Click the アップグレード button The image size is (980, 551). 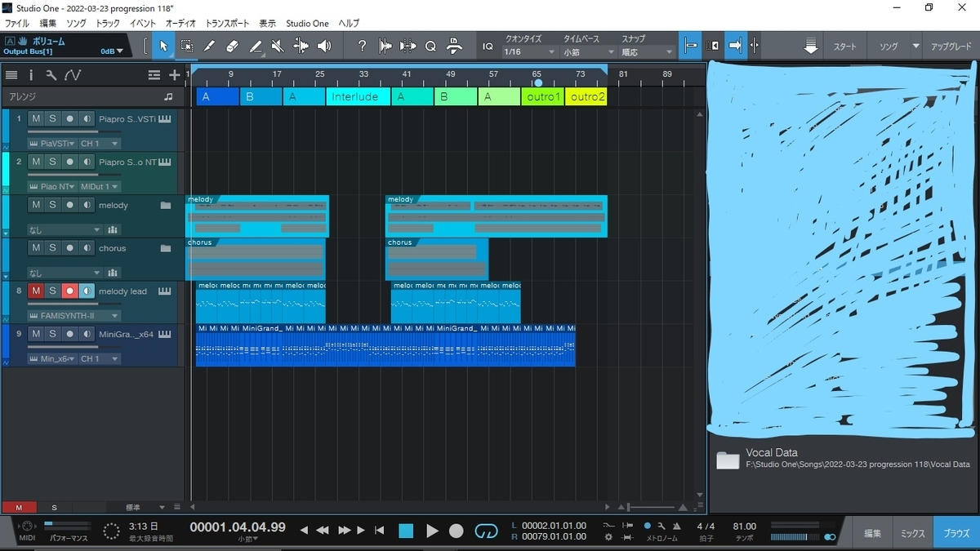(951, 47)
